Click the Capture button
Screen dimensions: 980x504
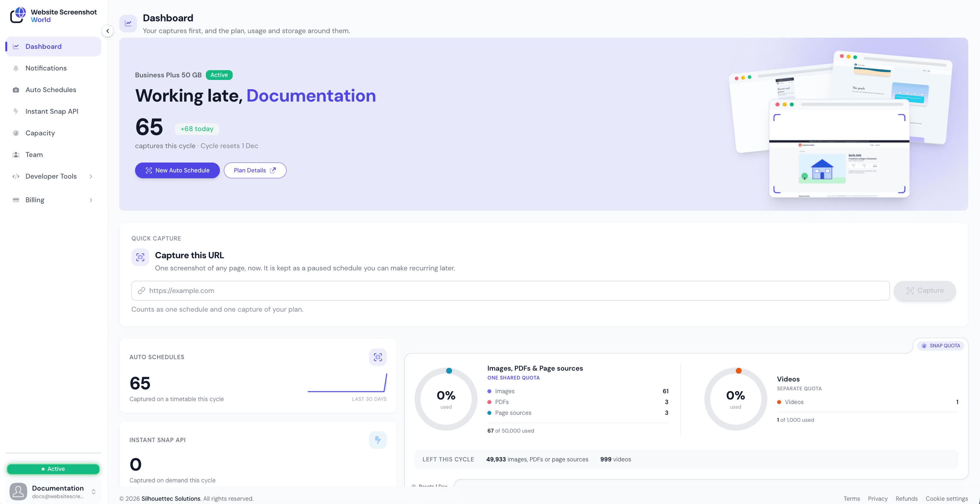point(924,291)
